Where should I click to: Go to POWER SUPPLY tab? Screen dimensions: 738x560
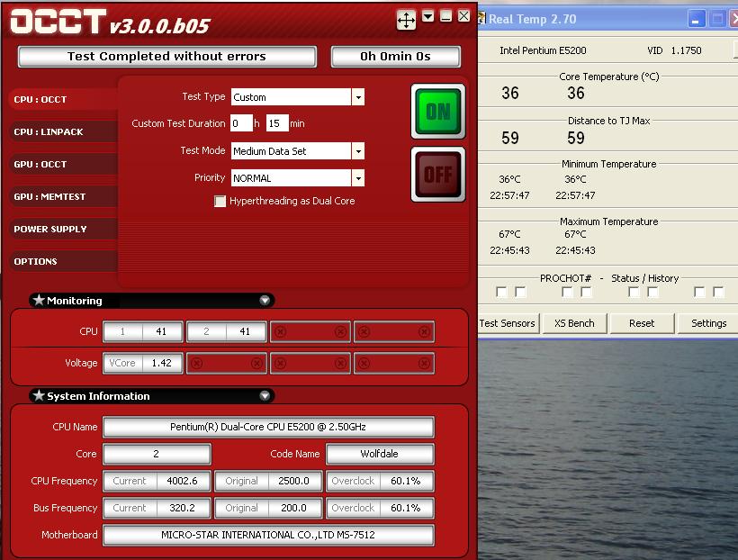63,229
